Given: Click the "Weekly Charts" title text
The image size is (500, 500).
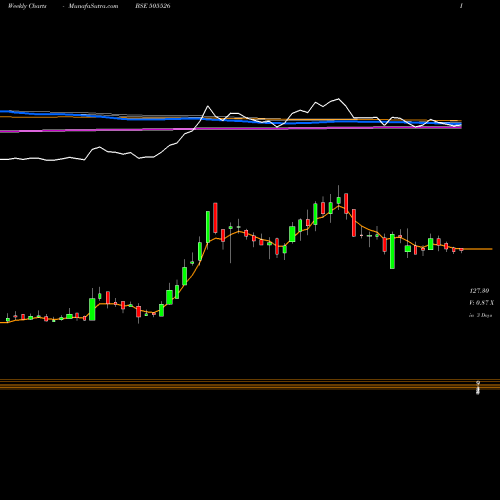Looking at the screenshot, I should tap(27, 6).
